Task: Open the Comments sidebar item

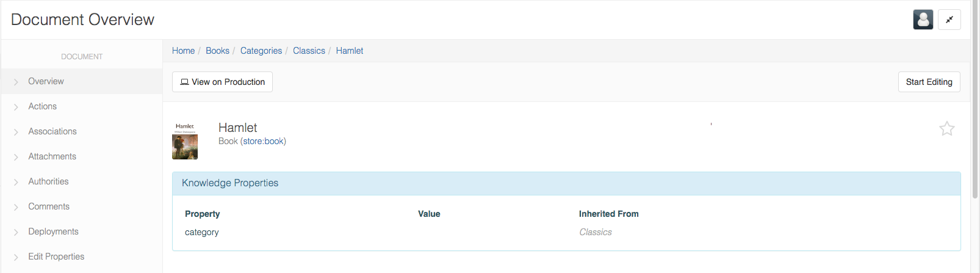Action: [x=49, y=206]
